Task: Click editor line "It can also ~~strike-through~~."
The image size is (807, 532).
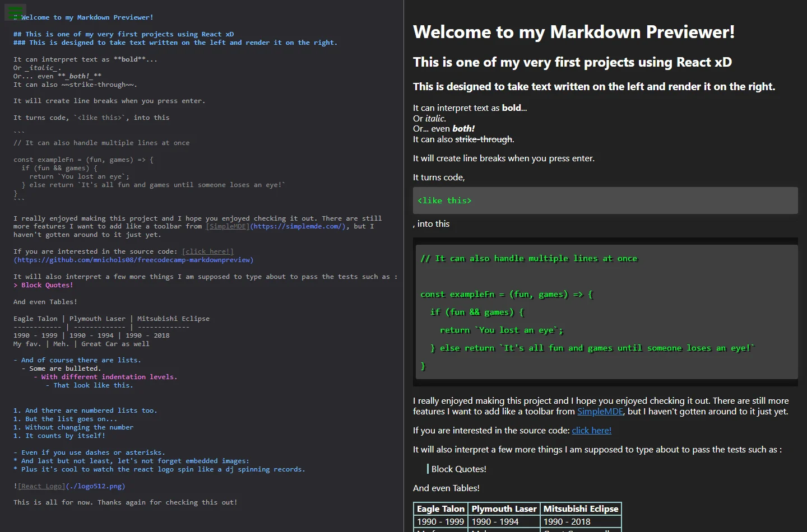Action: [75, 85]
